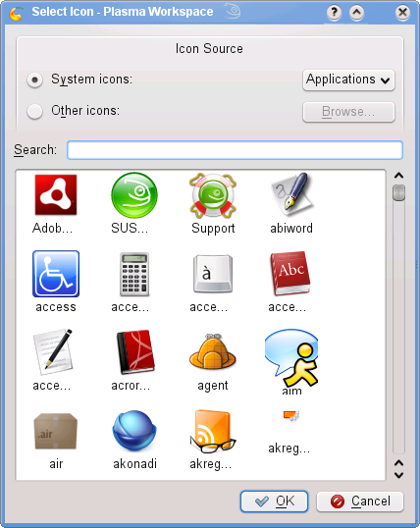
Task: Pick the accented 'à' keyboard key icon
Action: pyautogui.click(x=213, y=274)
